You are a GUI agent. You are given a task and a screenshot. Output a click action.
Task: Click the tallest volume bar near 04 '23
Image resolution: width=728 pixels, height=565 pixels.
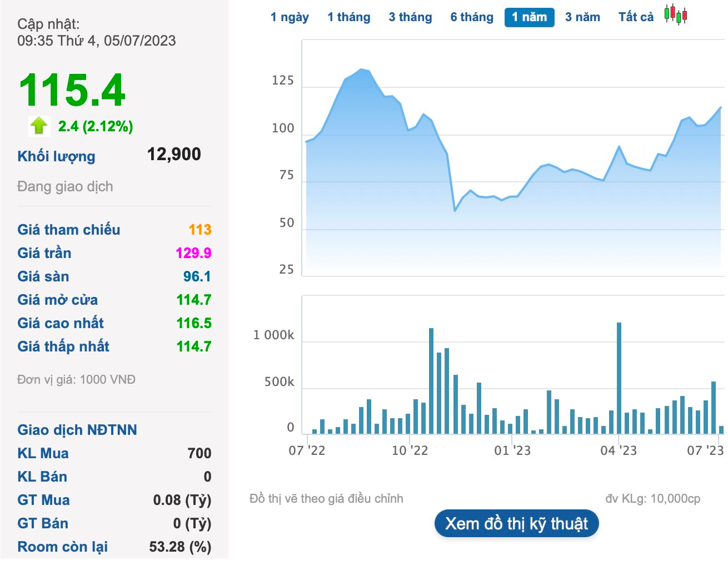(x=619, y=378)
